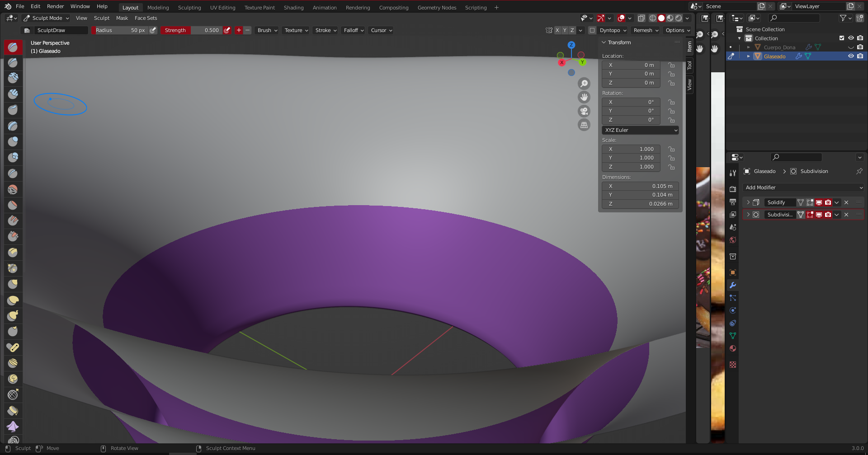Click the brush Strength slider
Image resolution: width=868 pixels, height=455 pixels.
[192, 30]
